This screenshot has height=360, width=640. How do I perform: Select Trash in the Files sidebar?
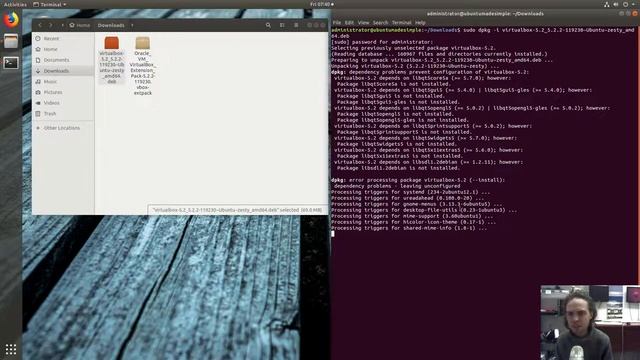pyautogui.click(x=63, y=113)
